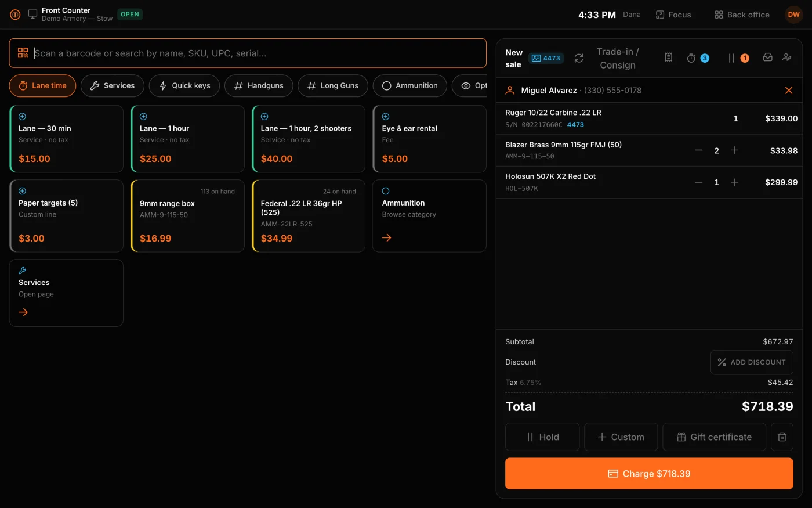Select the Services tab
Image resolution: width=812 pixels, height=508 pixels.
113,85
